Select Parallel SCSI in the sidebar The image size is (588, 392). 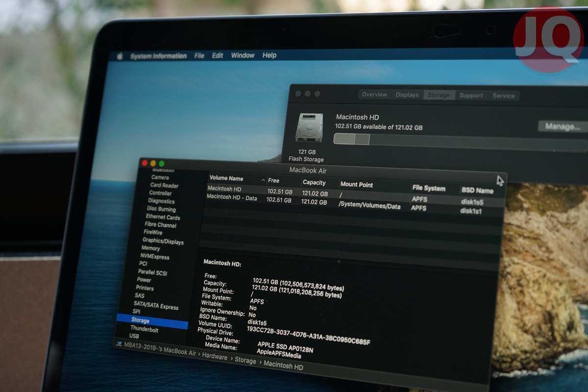coord(152,272)
